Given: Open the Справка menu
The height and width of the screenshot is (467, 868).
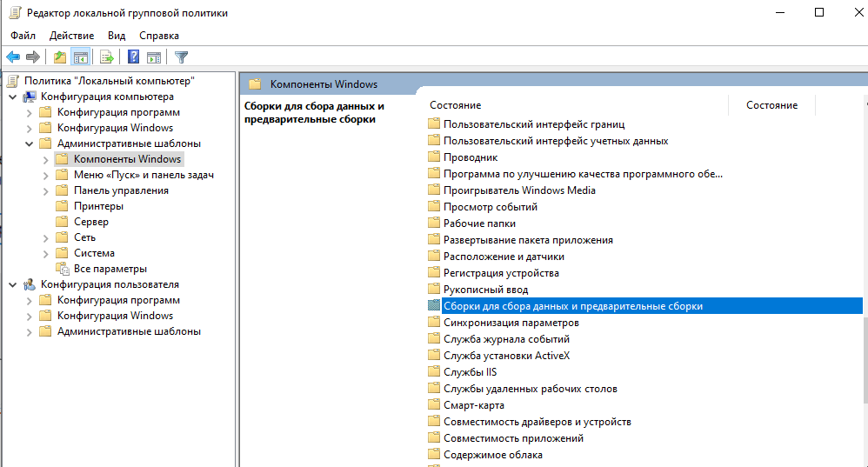Looking at the screenshot, I should point(159,36).
